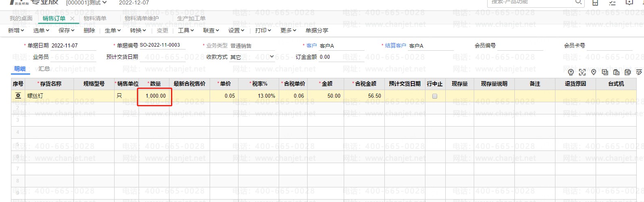Click the lightbulb tips icon above table

(x=571, y=72)
